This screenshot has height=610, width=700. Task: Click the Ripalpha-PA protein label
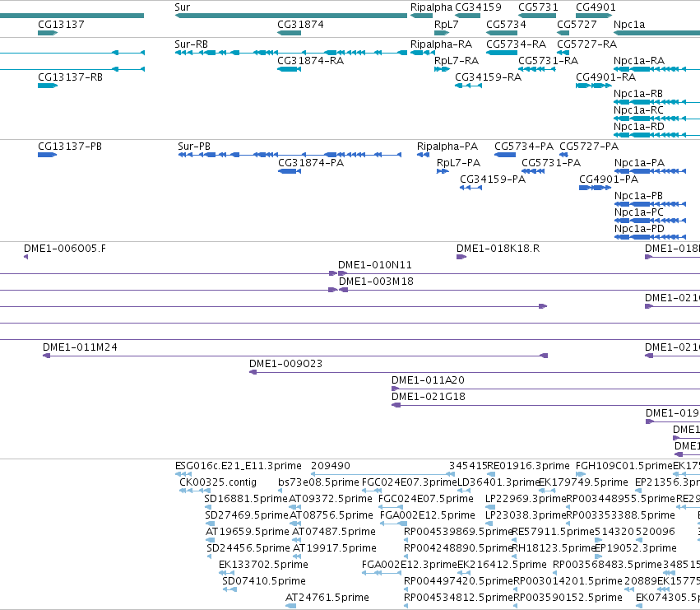pyautogui.click(x=447, y=147)
